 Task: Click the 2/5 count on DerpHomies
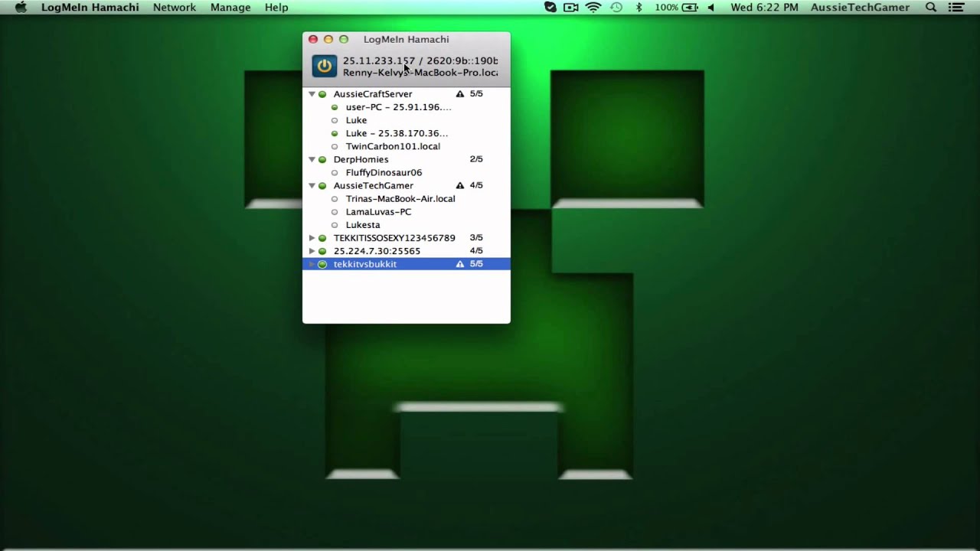[x=476, y=159]
